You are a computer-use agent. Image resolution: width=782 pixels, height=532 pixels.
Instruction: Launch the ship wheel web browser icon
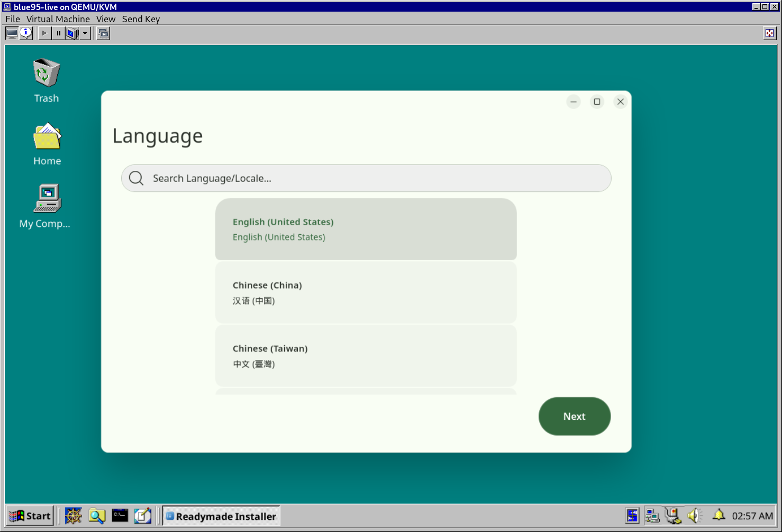pos(74,516)
